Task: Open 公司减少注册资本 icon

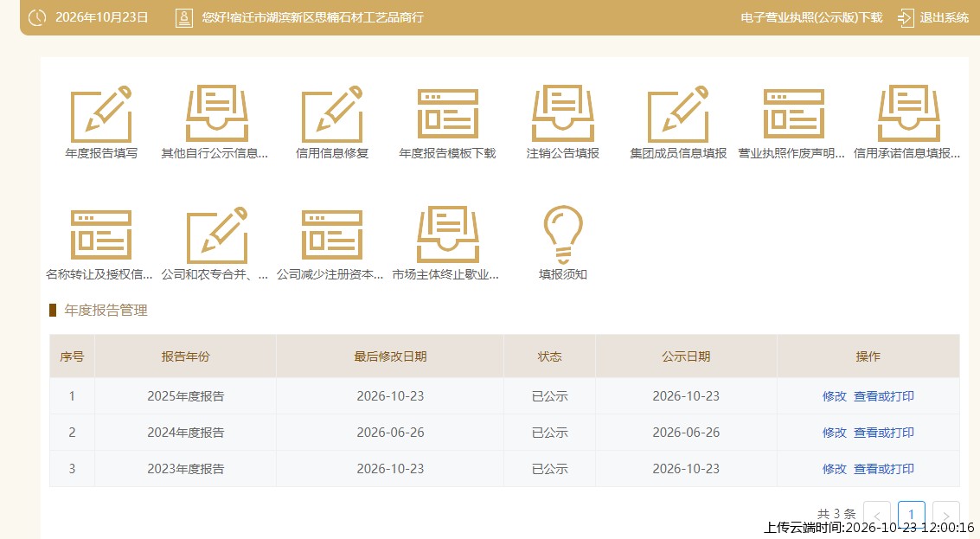Action: (x=332, y=235)
